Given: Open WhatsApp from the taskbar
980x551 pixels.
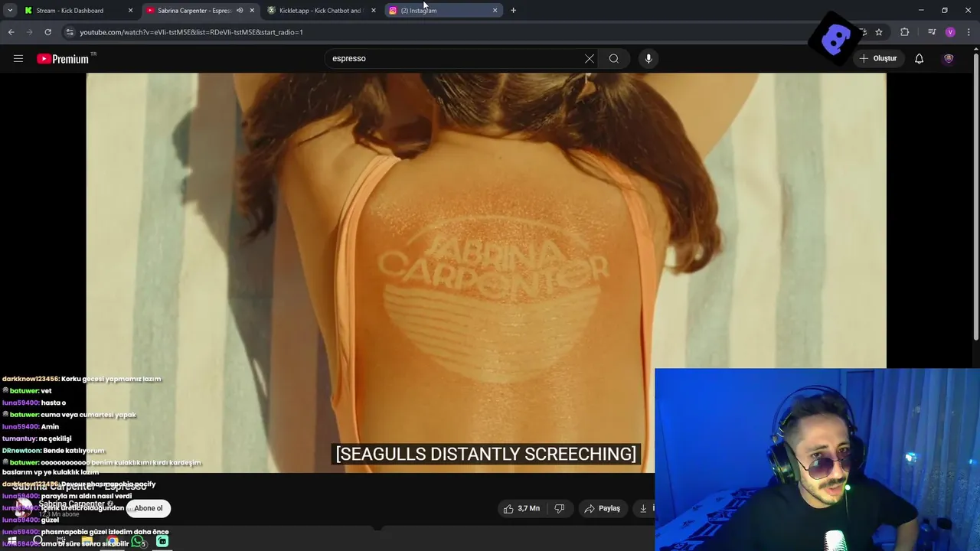Looking at the screenshot, I should (137, 541).
